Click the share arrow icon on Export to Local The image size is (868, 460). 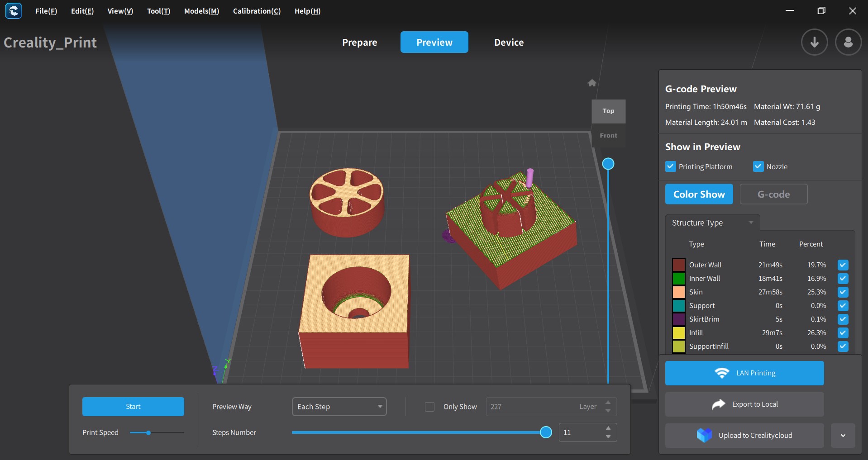point(718,404)
